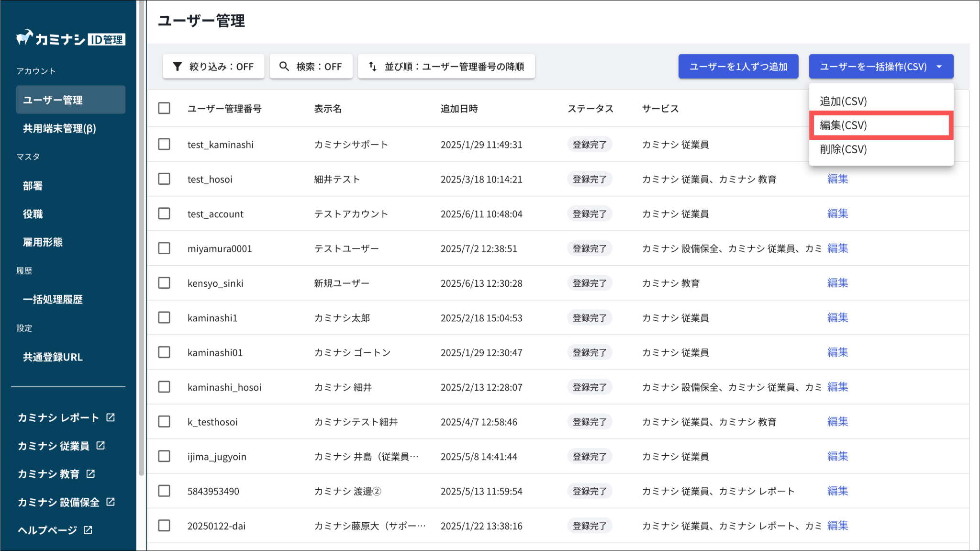Screen dimensions: 980x551
Task: Click 編集 link for kensyo_sinki
Action: point(837,283)
